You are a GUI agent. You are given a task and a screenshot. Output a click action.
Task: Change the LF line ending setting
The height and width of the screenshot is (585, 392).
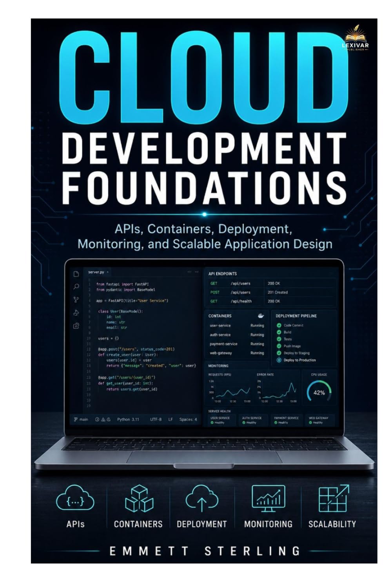coord(171,419)
